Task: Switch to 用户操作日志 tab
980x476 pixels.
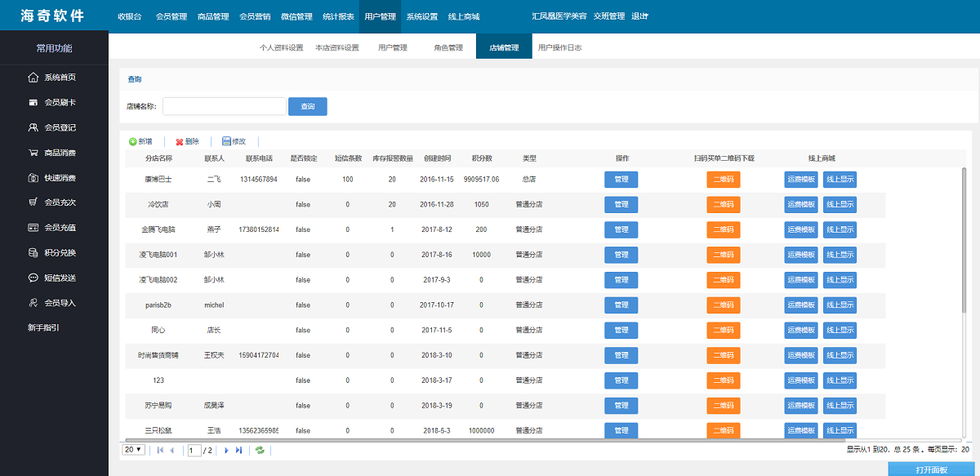Action: (x=560, y=47)
